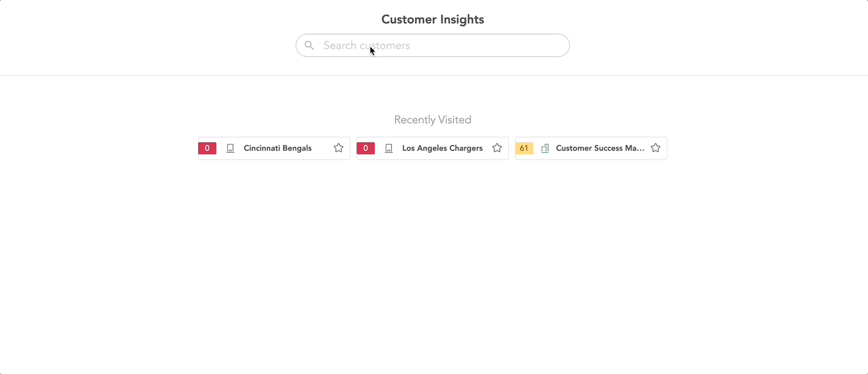Favorite the Los Angeles Chargers card
868x374 pixels.
click(497, 147)
